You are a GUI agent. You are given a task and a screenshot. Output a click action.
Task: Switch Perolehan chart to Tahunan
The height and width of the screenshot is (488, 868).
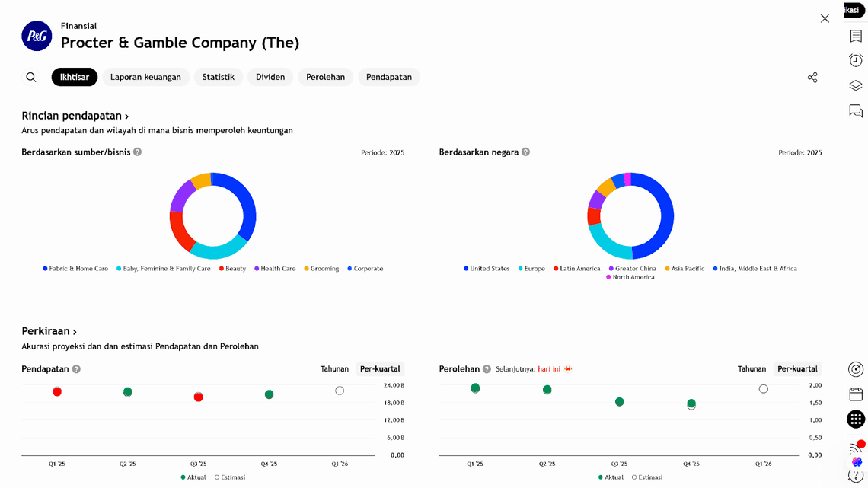point(752,369)
